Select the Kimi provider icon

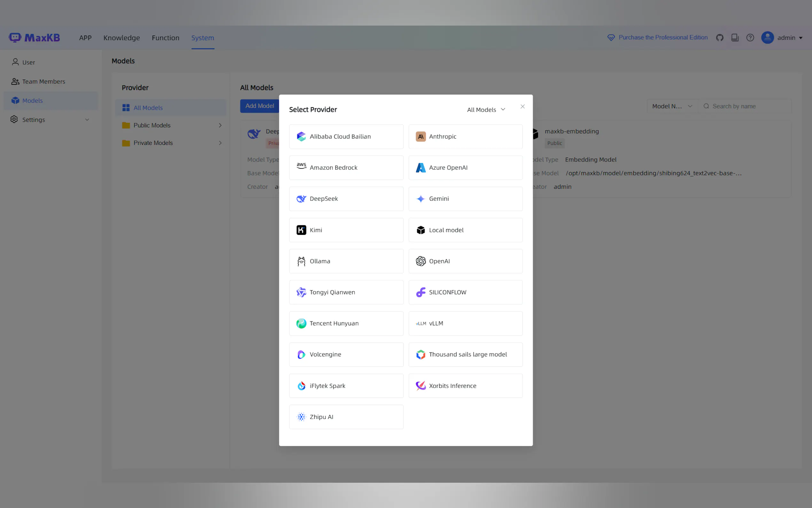pyautogui.click(x=301, y=230)
